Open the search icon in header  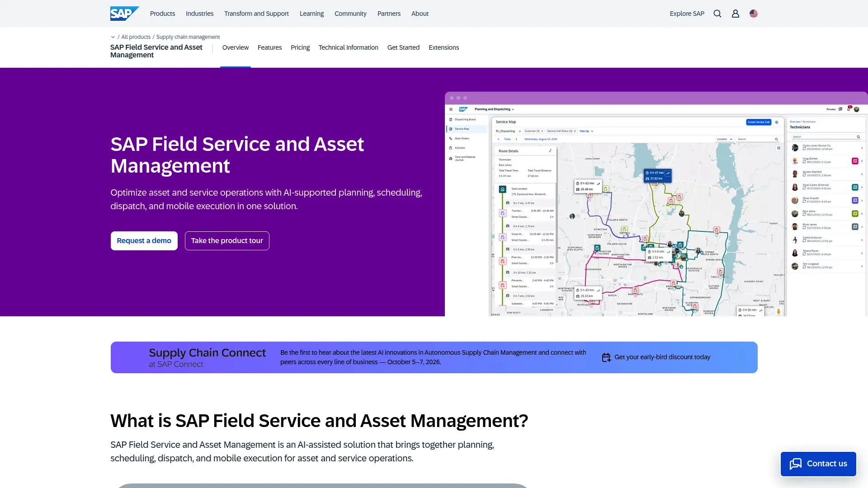click(x=717, y=14)
